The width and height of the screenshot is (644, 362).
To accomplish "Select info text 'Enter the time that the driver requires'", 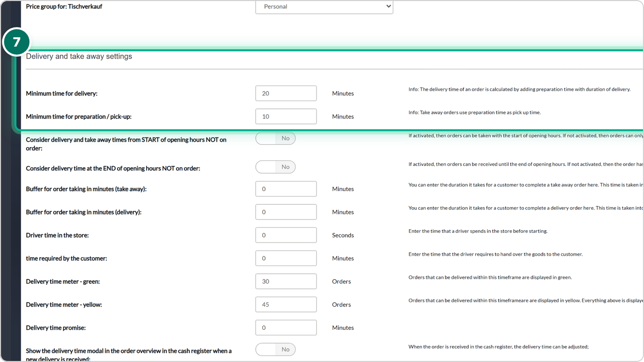I will point(495,254).
